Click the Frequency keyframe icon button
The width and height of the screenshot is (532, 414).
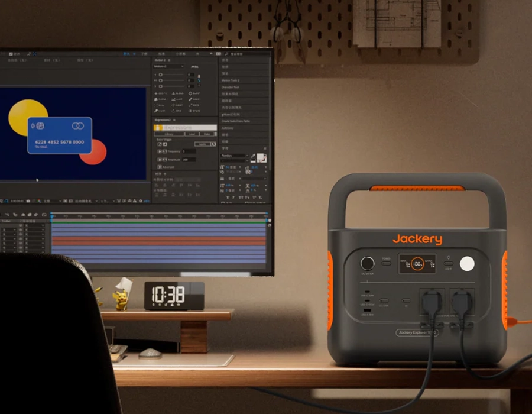pyautogui.click(x=160, y=151)
